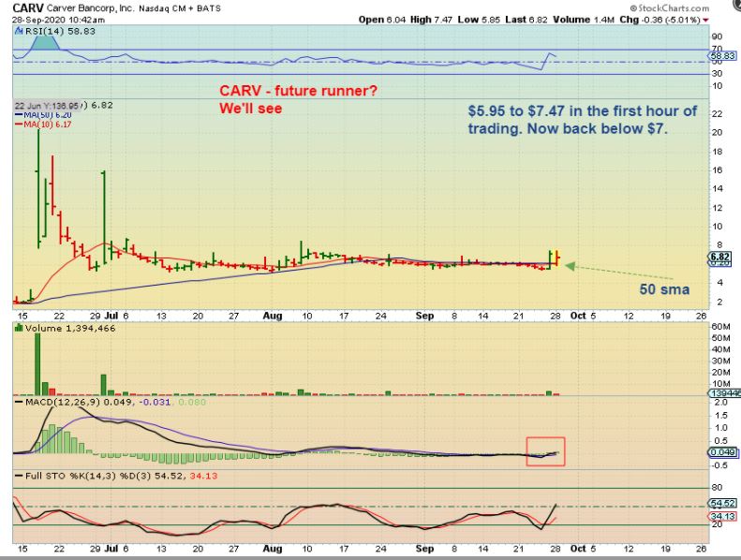Click the 28-Sep-2020 10:42am timestamp
Screen dimensions: 741x560
[x=59, y=20]
